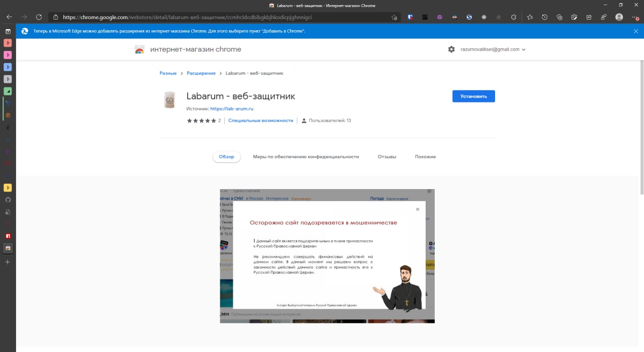The width and height of the screenshot is (644, 352).
Task: Open the Похожие tab
Action: [425, 156]
